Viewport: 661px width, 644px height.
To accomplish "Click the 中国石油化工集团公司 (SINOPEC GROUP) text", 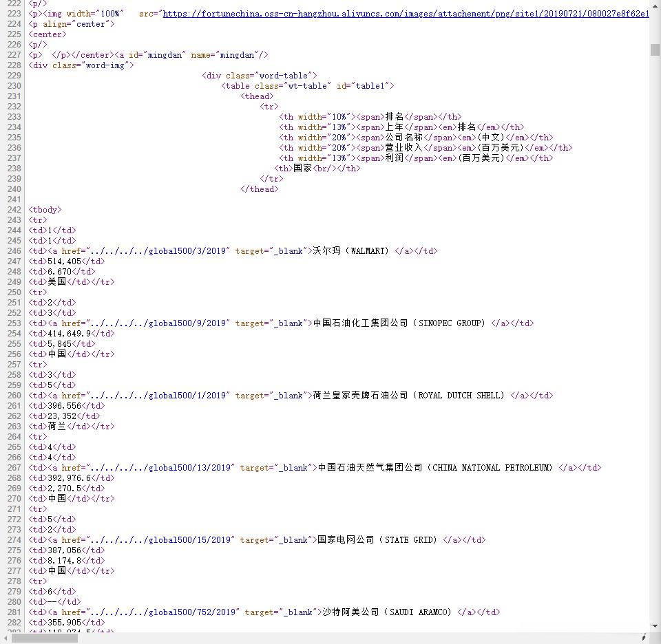I will click(x=399, y=323).
